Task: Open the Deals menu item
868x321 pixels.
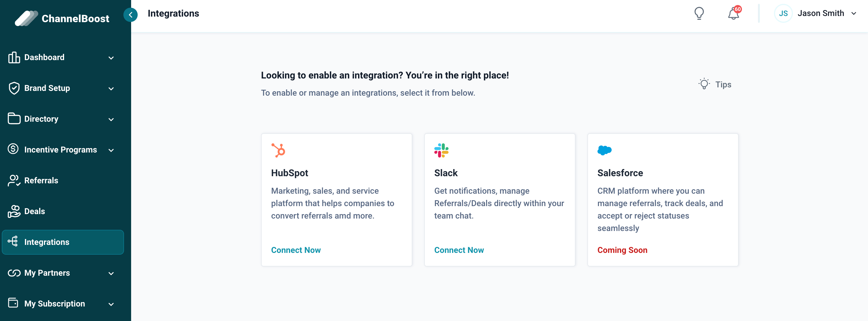Action: coord(34,211)
